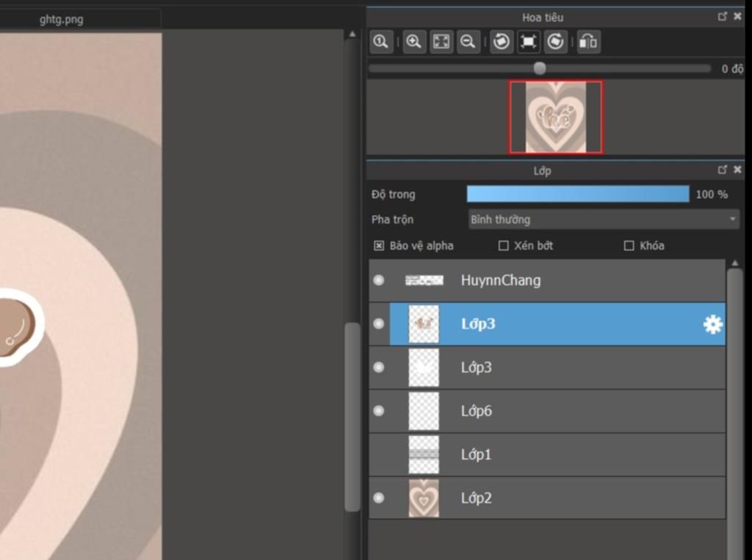Click the layer list scroll-up arrow
The image size is (752, 560).
pyautogui.click(x=734, y=263)
